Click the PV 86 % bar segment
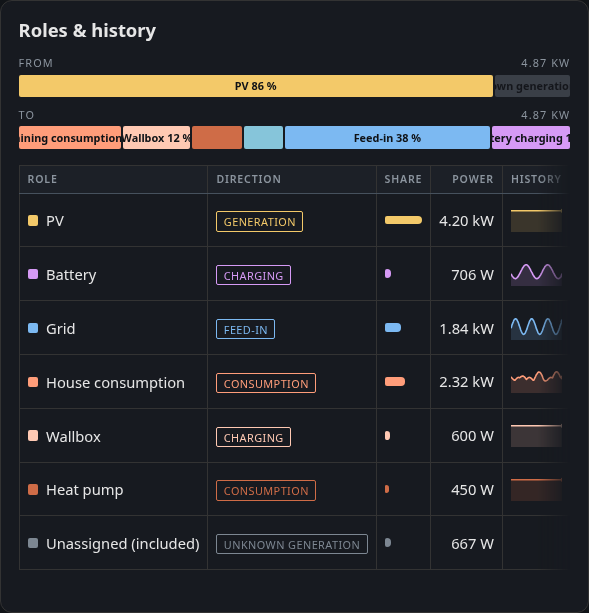The image size is (589, 613). pos(256,86)
